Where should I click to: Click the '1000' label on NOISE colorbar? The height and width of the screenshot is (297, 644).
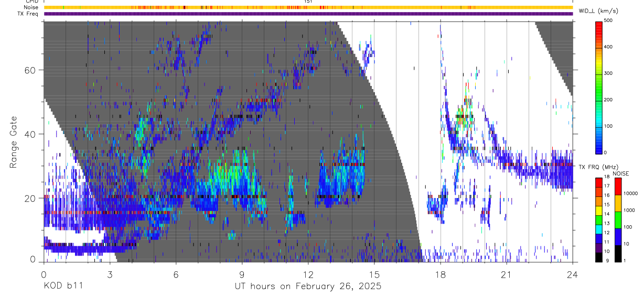pyautogui.click(x=629, y=210)
